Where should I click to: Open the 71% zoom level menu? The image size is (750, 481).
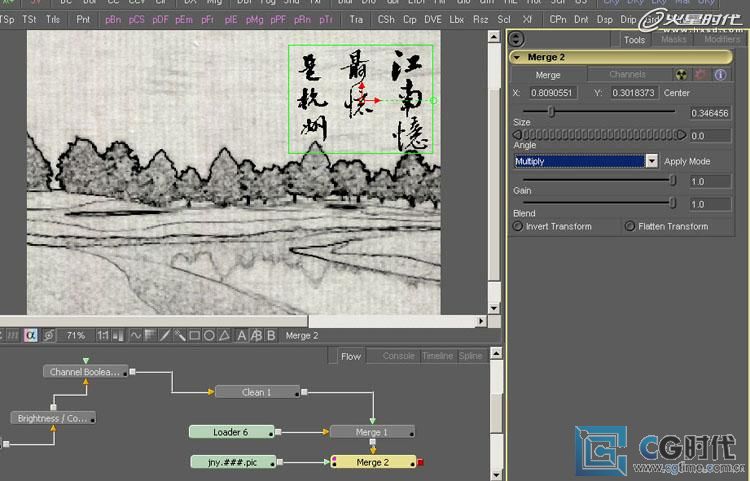click(x=75, y=336)
